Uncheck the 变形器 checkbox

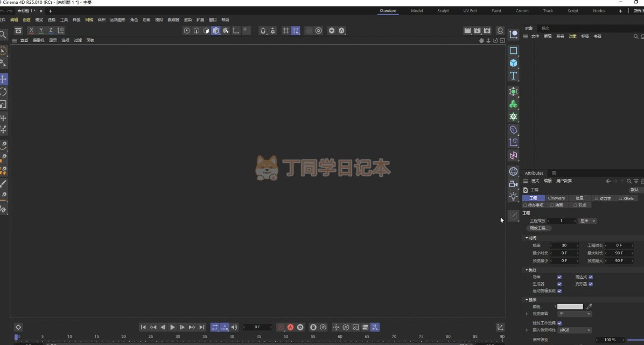tap(591, 284)
